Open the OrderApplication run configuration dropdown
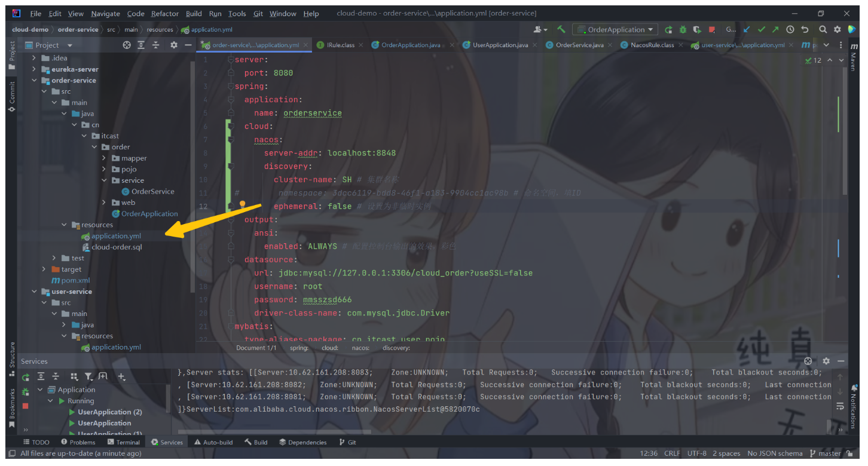The image size is (868, 466). (x=615, y=29)
